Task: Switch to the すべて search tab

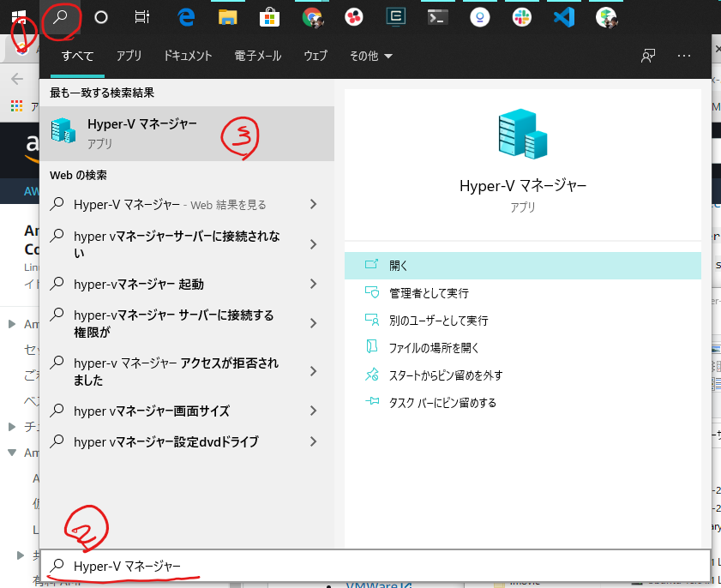Action: (77, 56)
